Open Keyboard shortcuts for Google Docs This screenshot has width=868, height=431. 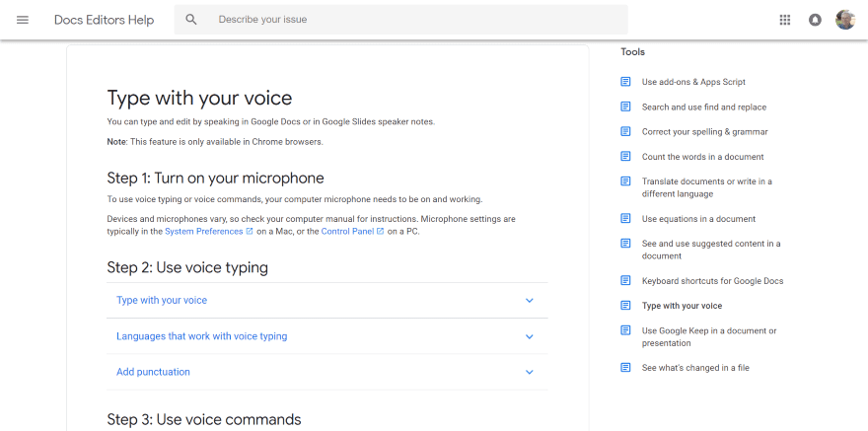coord(711,281)
